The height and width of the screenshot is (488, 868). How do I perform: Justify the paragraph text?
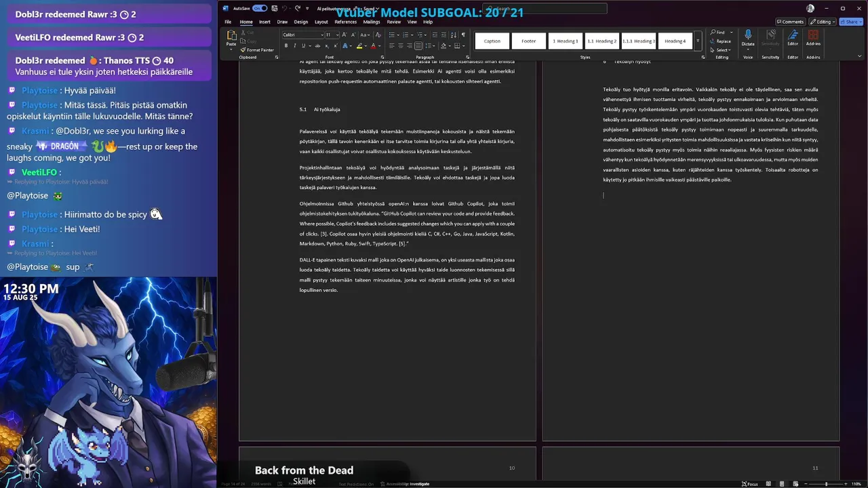[418, 45]
